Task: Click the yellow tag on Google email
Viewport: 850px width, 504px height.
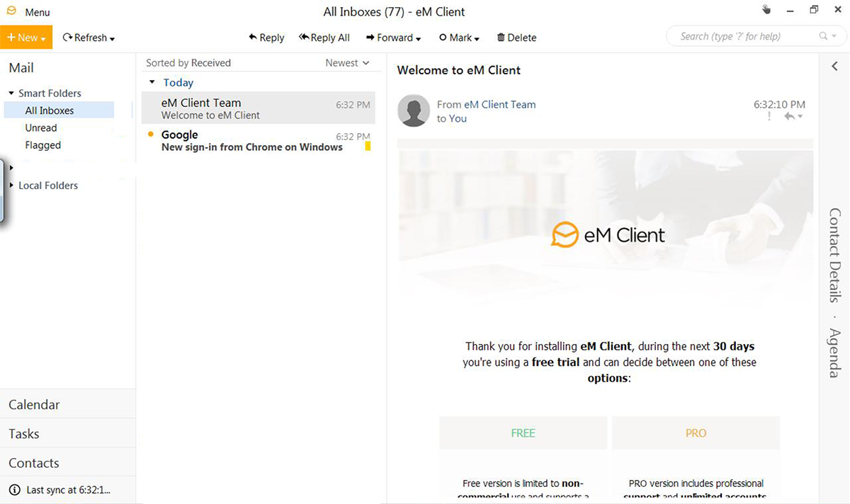Action: 368,147
